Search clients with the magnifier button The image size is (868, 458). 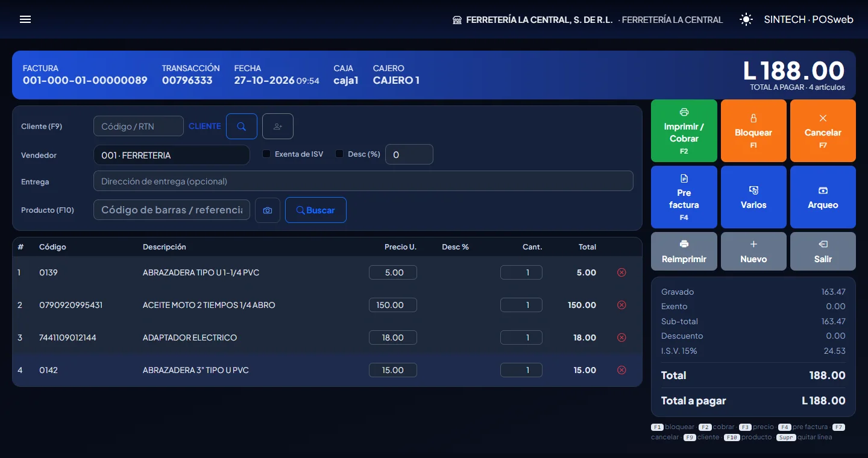pyautogui.click(x=242, y=127)
